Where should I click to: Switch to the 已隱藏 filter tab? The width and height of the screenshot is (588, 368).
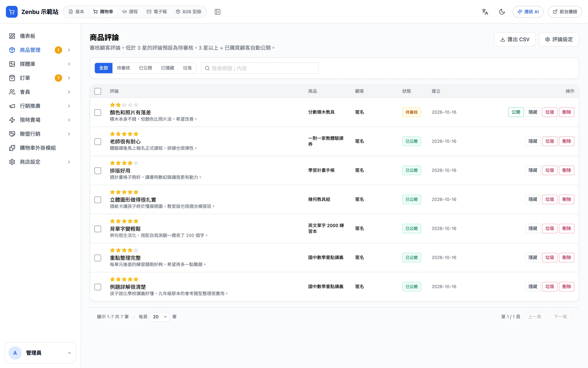168,68
